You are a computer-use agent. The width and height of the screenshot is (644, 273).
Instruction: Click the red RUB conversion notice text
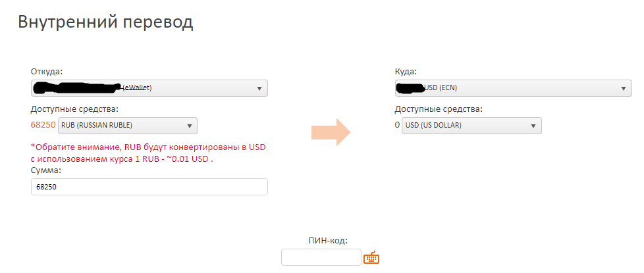[x=151, y=153]
